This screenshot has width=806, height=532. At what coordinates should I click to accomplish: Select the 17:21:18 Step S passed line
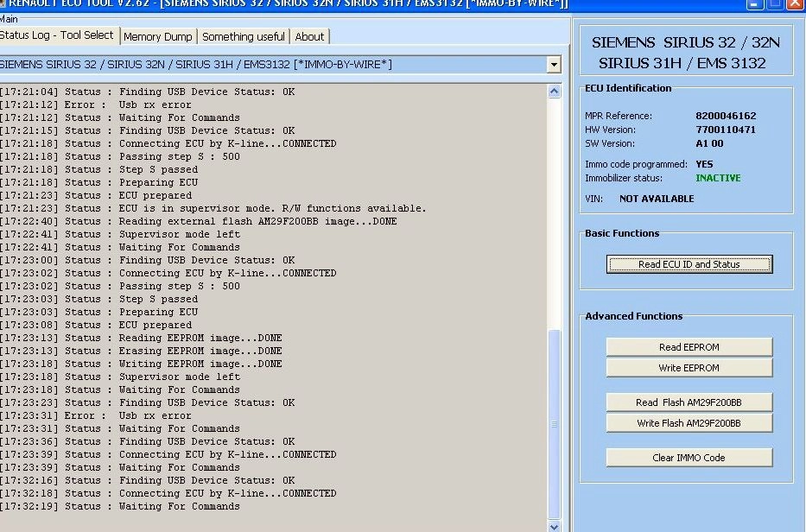coord(99,169)
